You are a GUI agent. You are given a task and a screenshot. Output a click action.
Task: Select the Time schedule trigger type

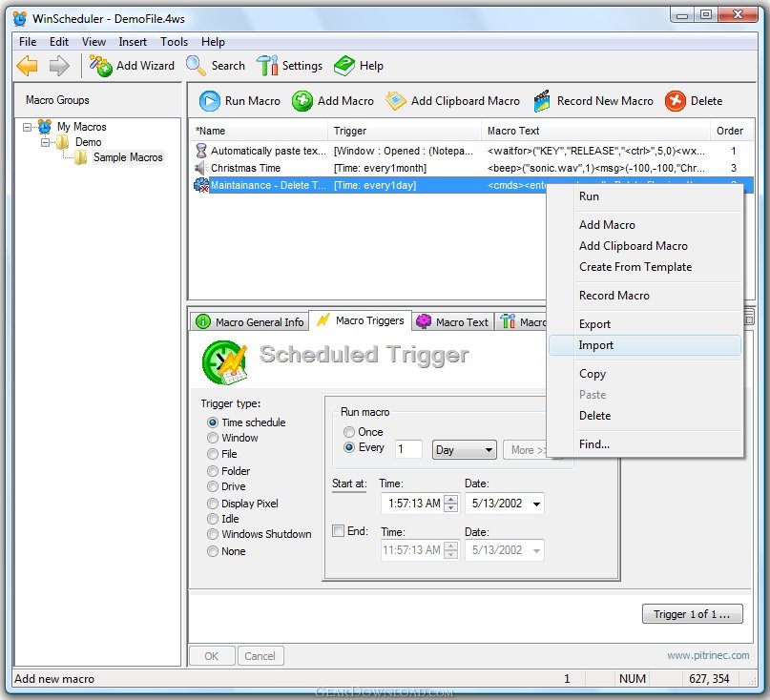[213, 422]
